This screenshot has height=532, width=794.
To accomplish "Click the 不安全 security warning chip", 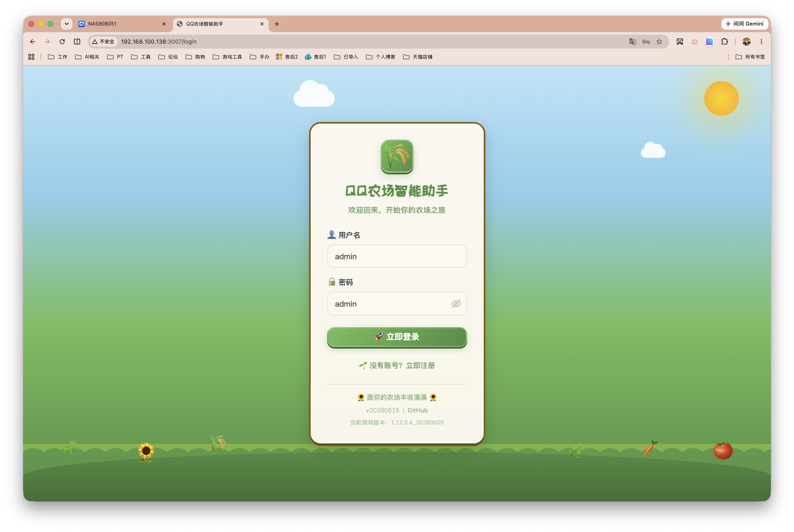I will pyautogui.click(x=103, y=42).
